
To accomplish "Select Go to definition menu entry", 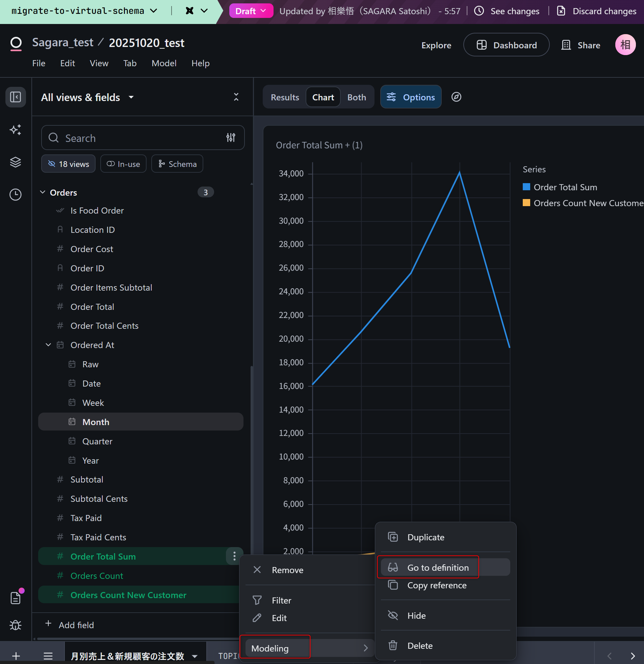I will [437, 567].
